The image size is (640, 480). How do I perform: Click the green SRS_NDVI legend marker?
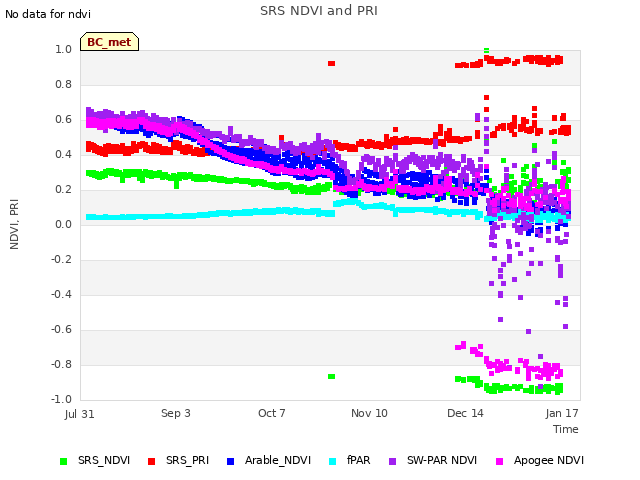coord(63,462)
